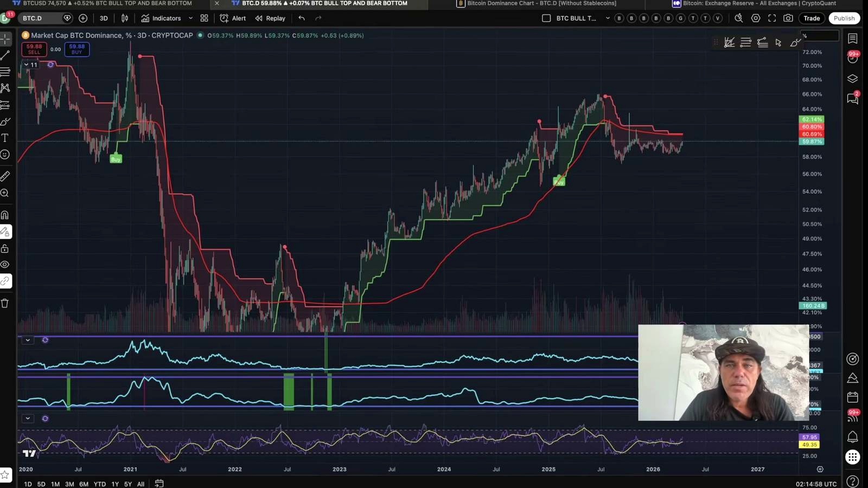868x488 pixels.
Task: Select the zoom in tool on left toolbar
Action: click(5, 193)
